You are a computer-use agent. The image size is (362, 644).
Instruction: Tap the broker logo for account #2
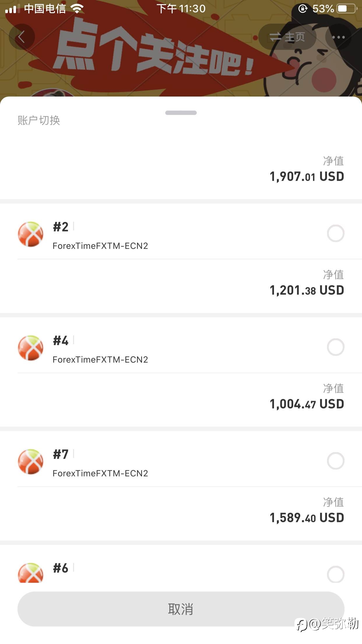click(x=31, y=234)
